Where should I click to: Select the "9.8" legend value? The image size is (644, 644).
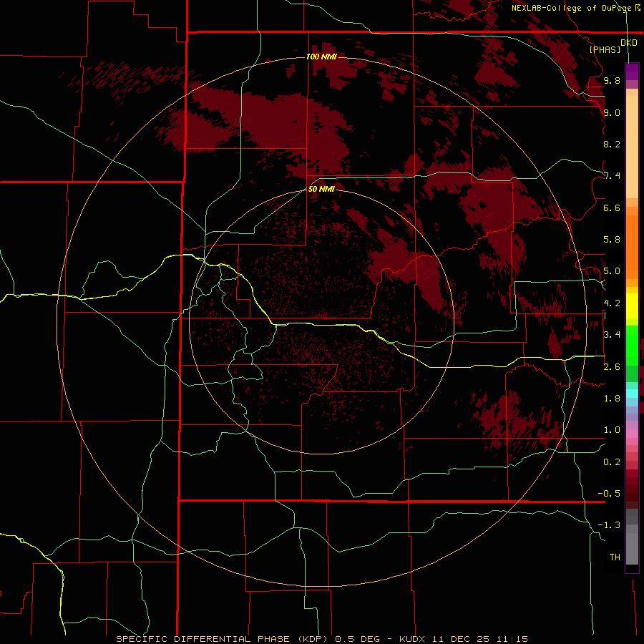(x=612, y=81)
